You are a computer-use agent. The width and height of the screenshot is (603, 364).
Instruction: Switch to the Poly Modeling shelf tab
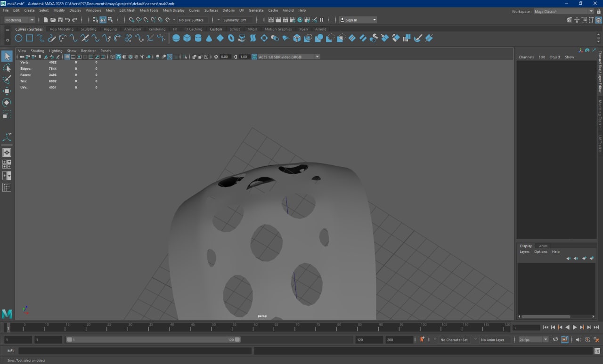(x=62, y=29)
